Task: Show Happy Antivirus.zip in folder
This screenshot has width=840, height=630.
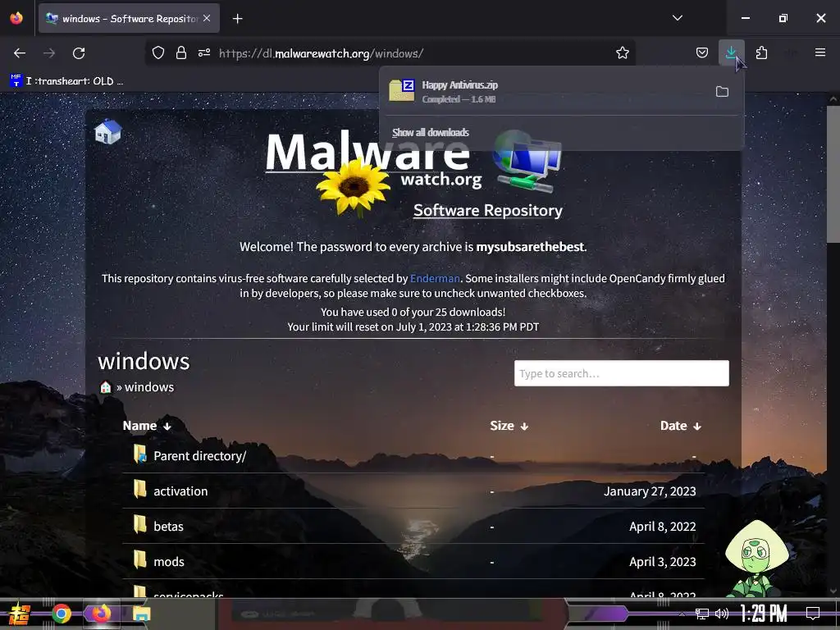Action: click(x=722, y=92)
